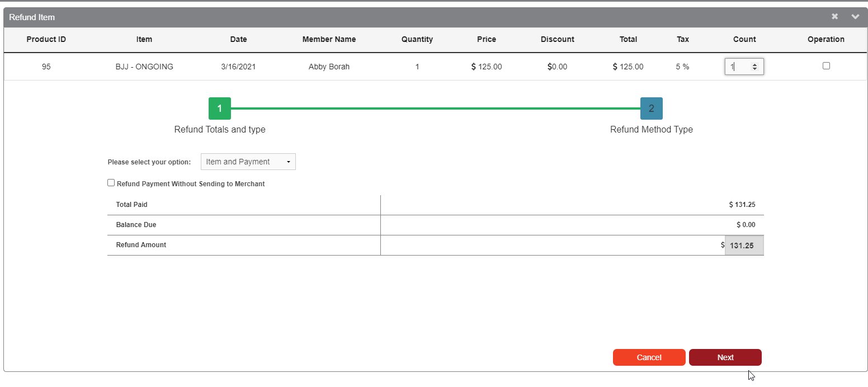The image size is (868, 387).
Task: Click the Member Name column header
Action: [329, 39]
